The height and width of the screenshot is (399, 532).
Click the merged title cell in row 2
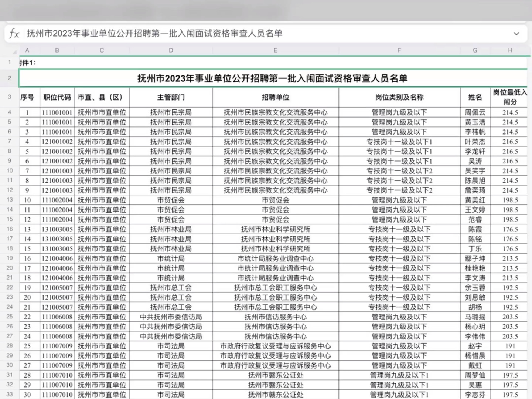coord(273,78)
